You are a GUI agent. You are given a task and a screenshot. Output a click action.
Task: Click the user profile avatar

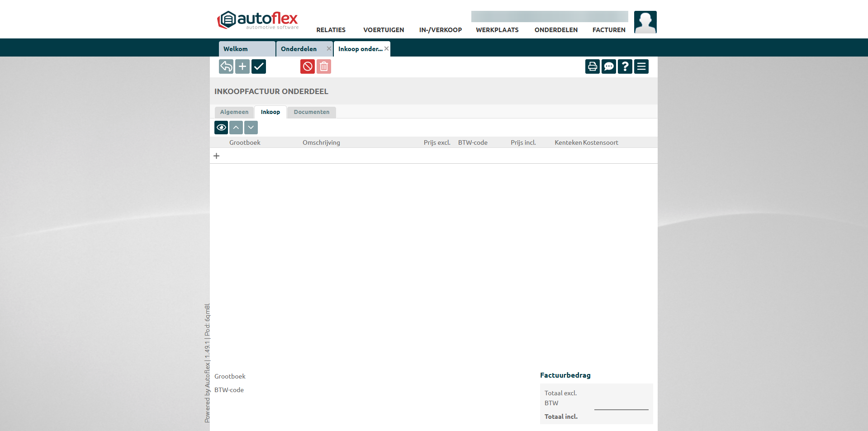coord(645,22)
